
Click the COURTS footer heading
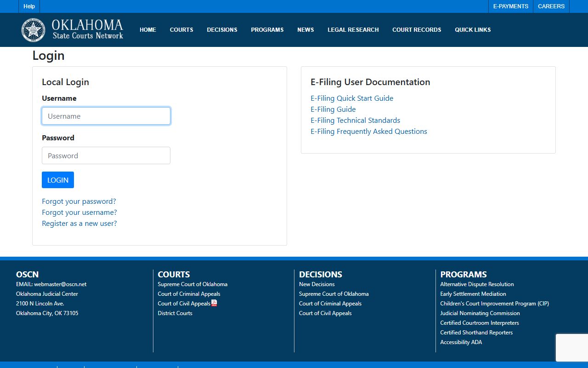pos(174,275)
